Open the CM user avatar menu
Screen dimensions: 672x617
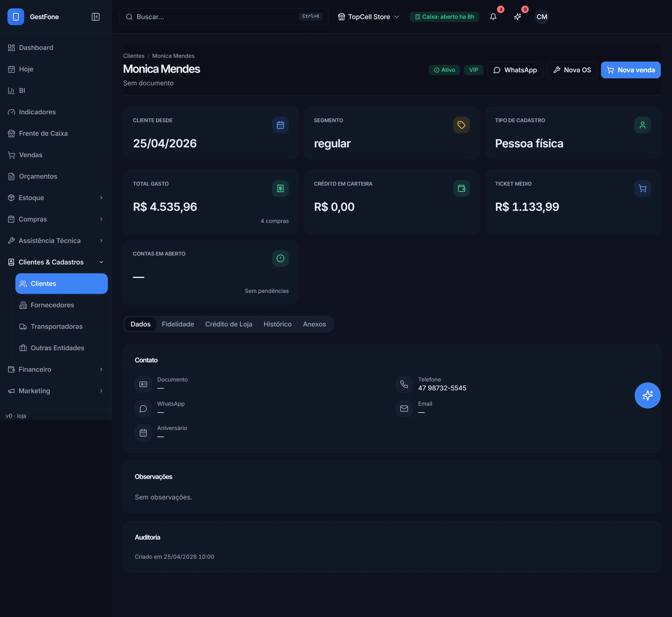542,17
